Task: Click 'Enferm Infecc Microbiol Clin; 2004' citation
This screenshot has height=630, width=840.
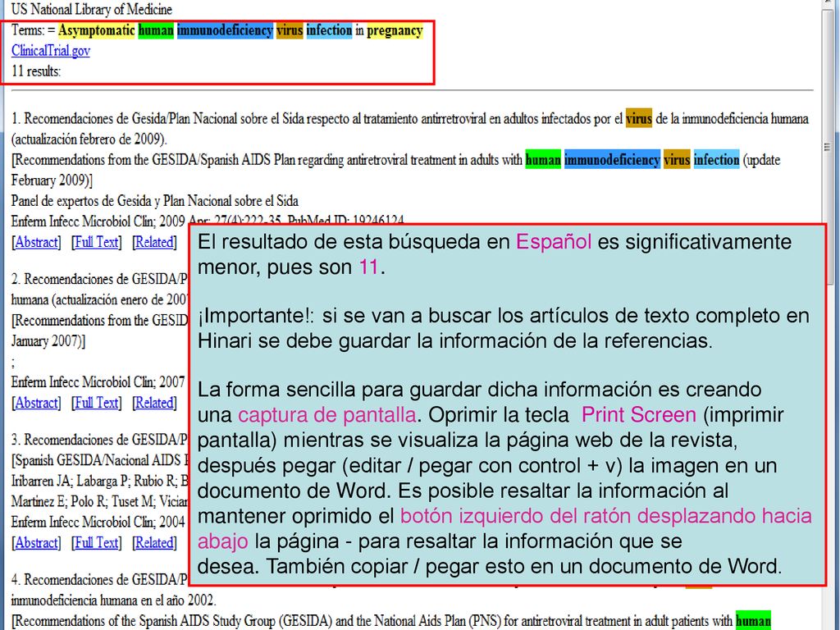Action: (x=98, y=522)
